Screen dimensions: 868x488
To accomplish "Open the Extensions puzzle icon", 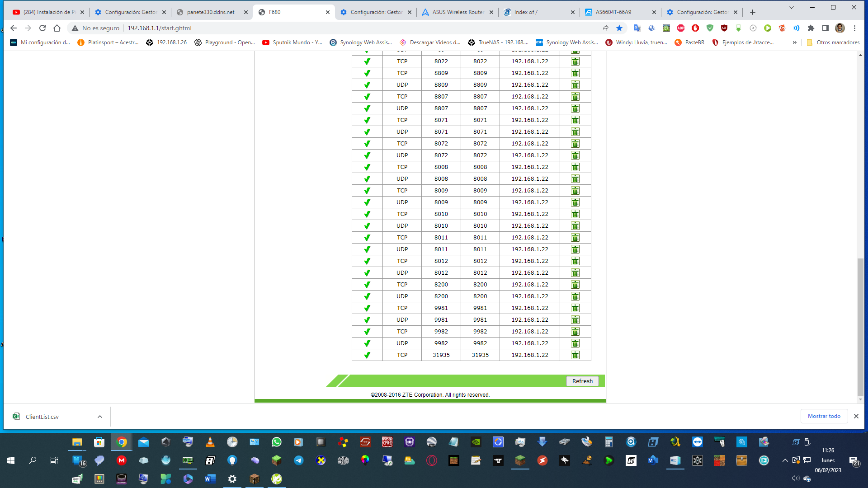I will (811, 28).
